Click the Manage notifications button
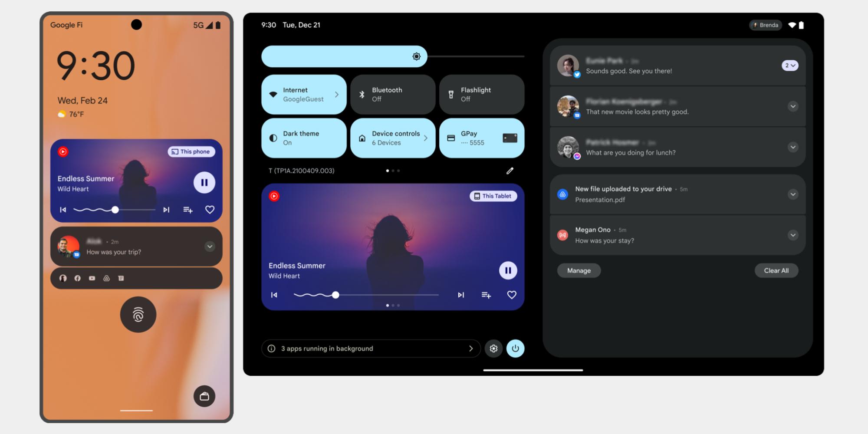Image resolution: width=868 pixels, height=434 pixels. 579,271
